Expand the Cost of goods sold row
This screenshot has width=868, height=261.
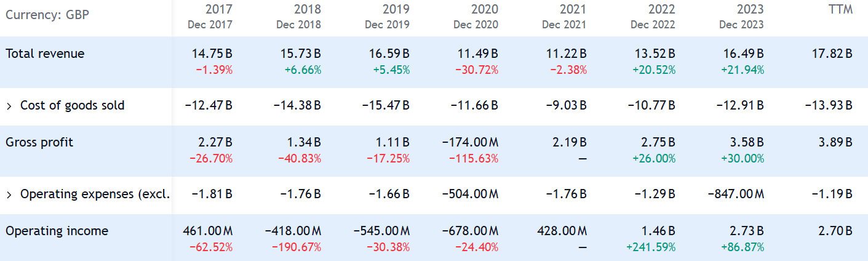click(9, 106)
